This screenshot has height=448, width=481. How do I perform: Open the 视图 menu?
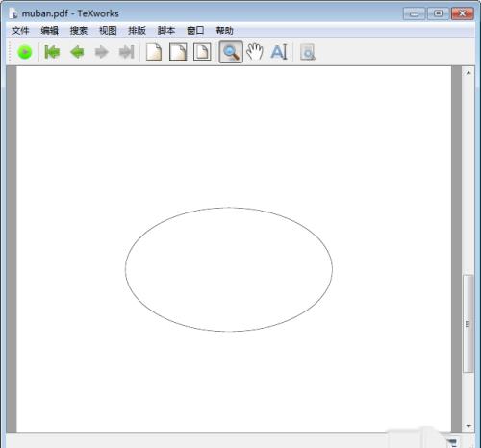(108, 31)
